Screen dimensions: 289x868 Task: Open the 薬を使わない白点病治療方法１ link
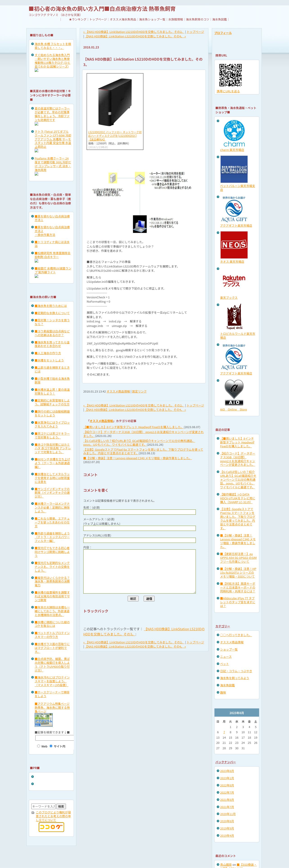click(52, 218)
